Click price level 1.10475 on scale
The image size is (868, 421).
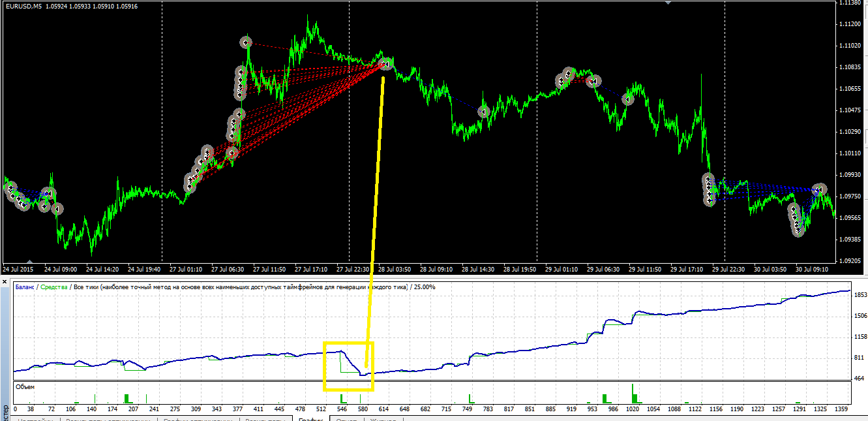pos(850,110)
